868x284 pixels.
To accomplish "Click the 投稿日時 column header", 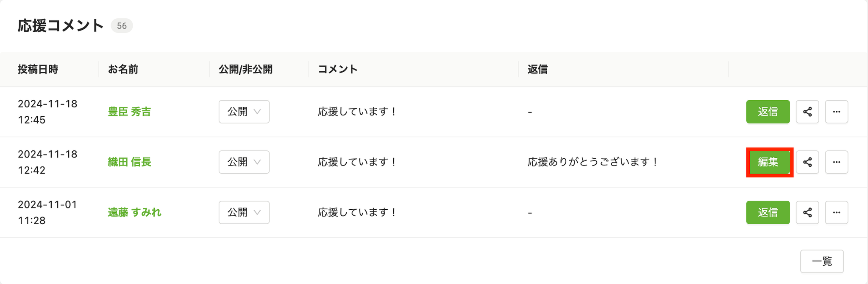I will [x=38, y=69].
